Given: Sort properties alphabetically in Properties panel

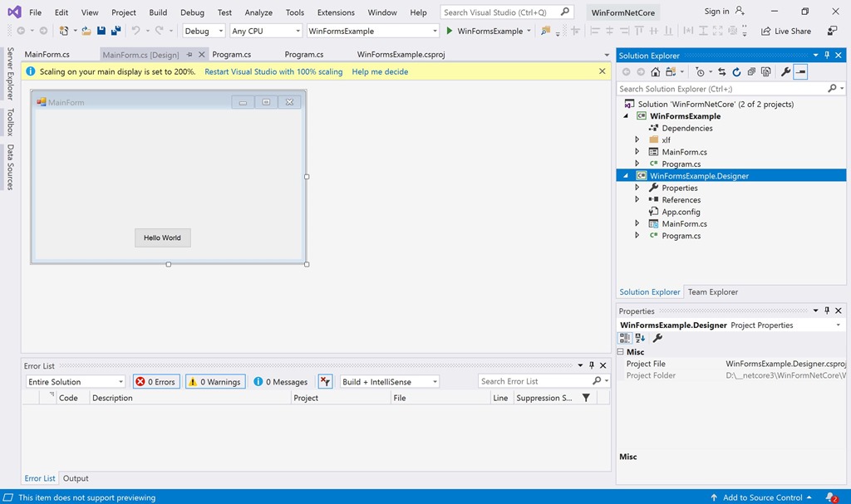Looking at the screenshot, I should coord(640,338).
